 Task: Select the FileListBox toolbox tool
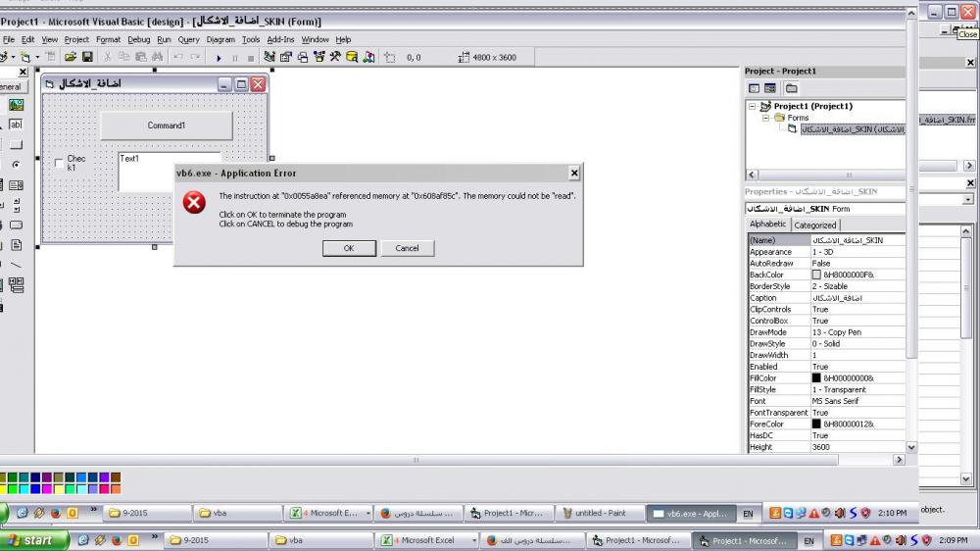coord(17,245)
